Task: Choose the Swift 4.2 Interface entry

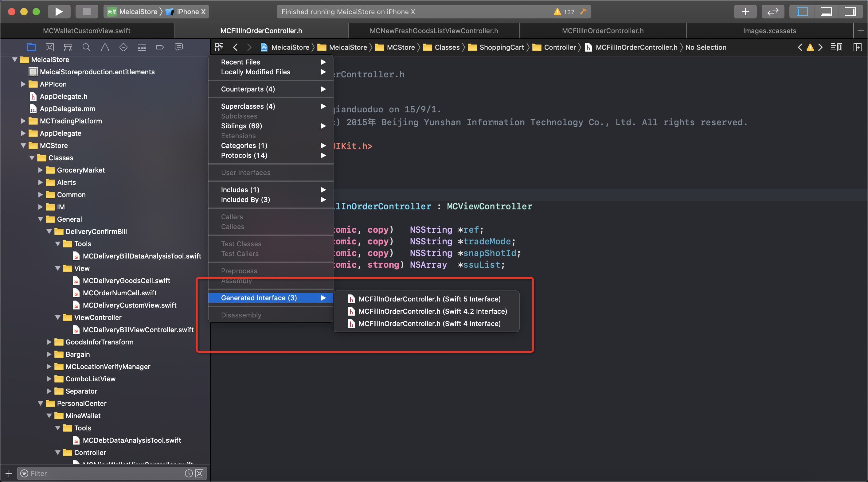Action: point(426,311)
